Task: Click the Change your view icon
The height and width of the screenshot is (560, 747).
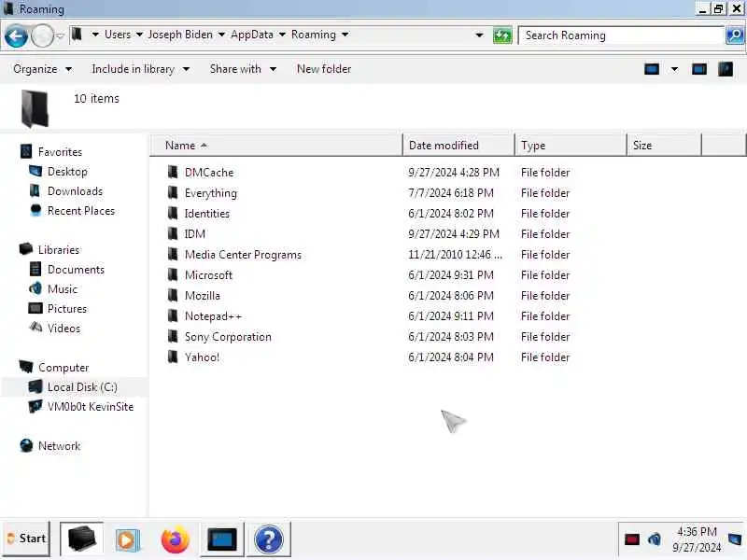Action: click(651, 69)
